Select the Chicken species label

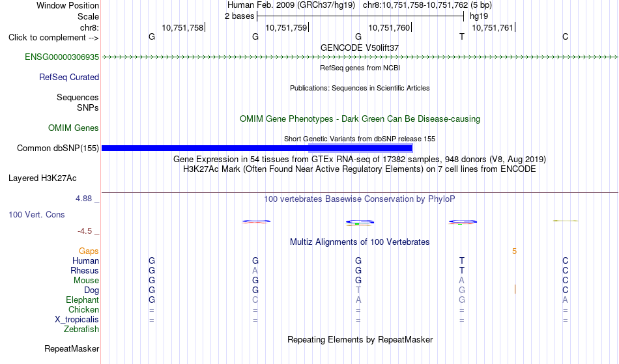(83, 309)
